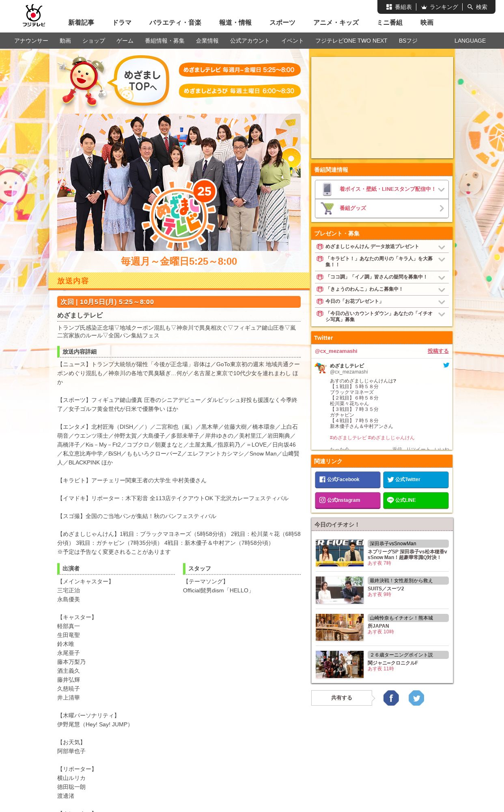Go to アナウンサー in sub navigation
The width and height of the screenshot is (504, 812).
31,41
